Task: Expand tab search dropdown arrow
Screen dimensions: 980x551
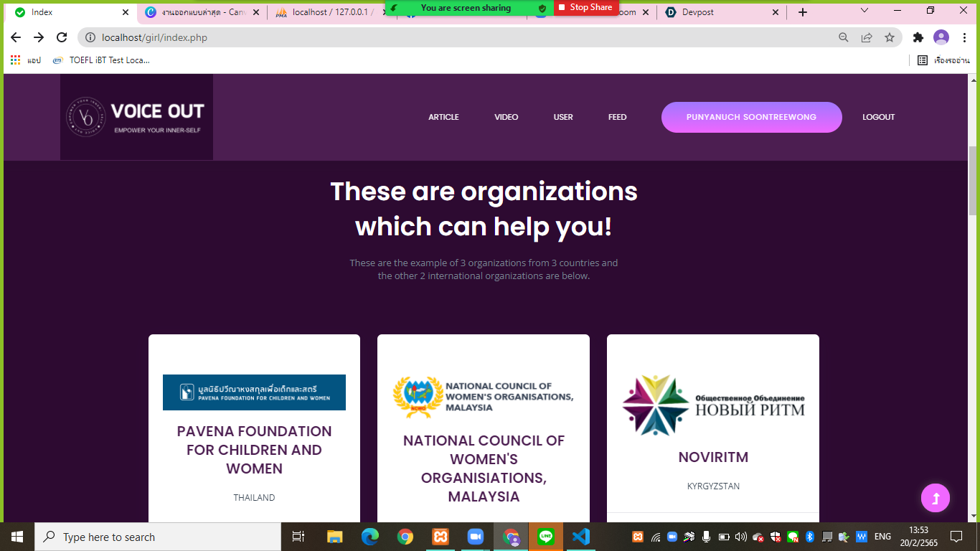Action: tap(864, 11)
